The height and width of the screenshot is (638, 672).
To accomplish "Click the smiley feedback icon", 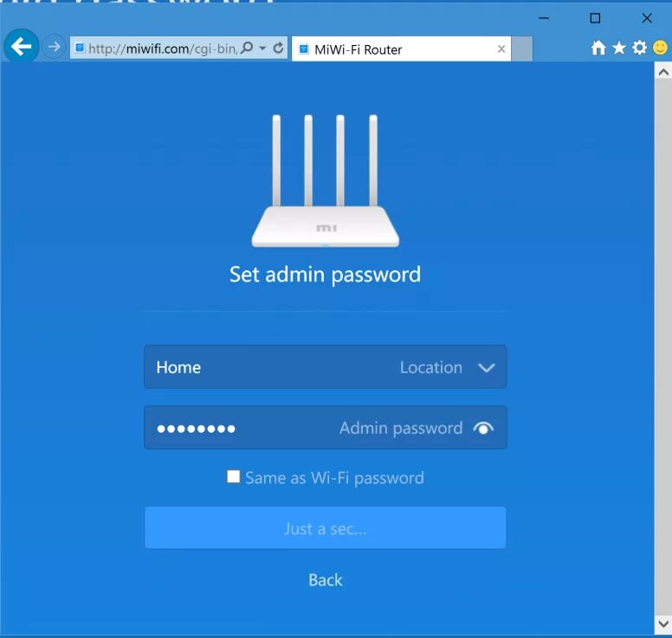I will pyautogui.click(x=660, y=47).
